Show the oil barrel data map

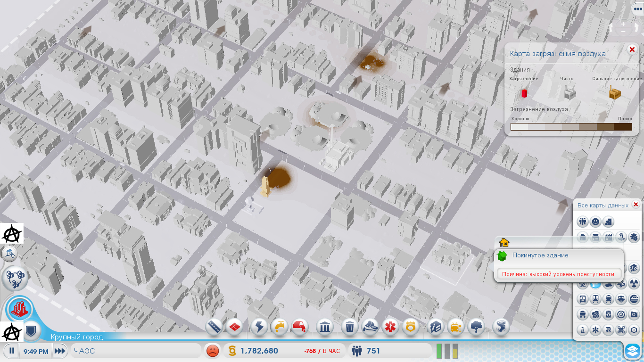608,314
